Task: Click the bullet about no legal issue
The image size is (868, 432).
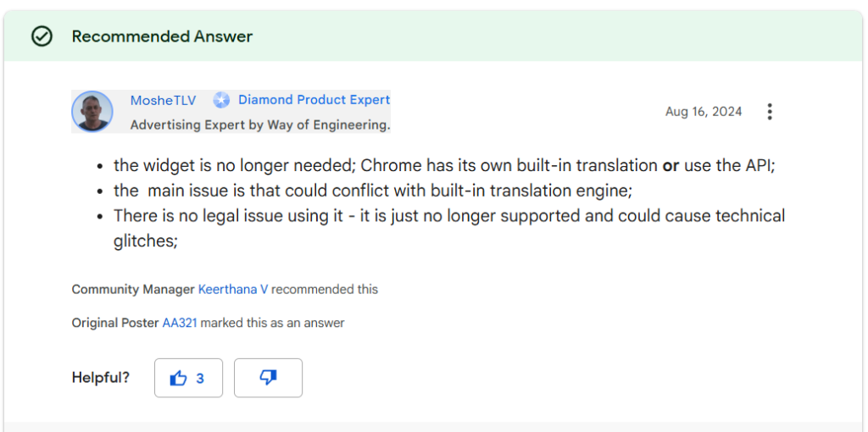Action: pyautogui.click(x=449, y=216)
